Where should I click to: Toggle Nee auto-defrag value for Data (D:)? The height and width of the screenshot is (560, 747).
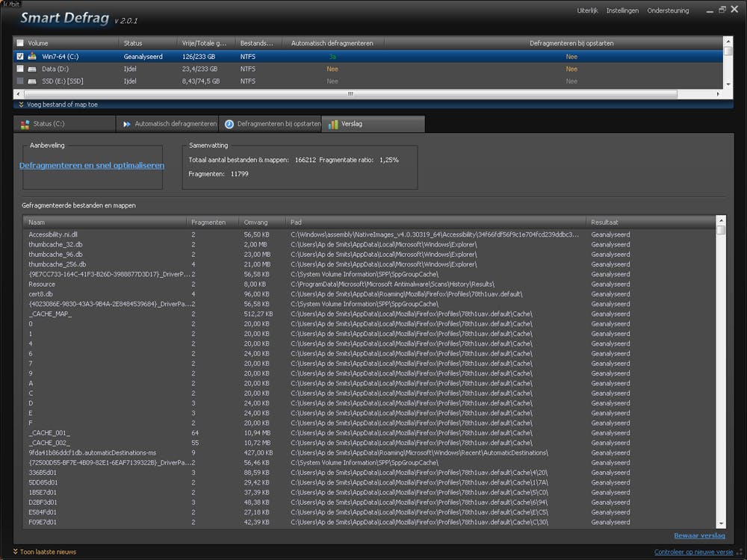click(332, 69)
